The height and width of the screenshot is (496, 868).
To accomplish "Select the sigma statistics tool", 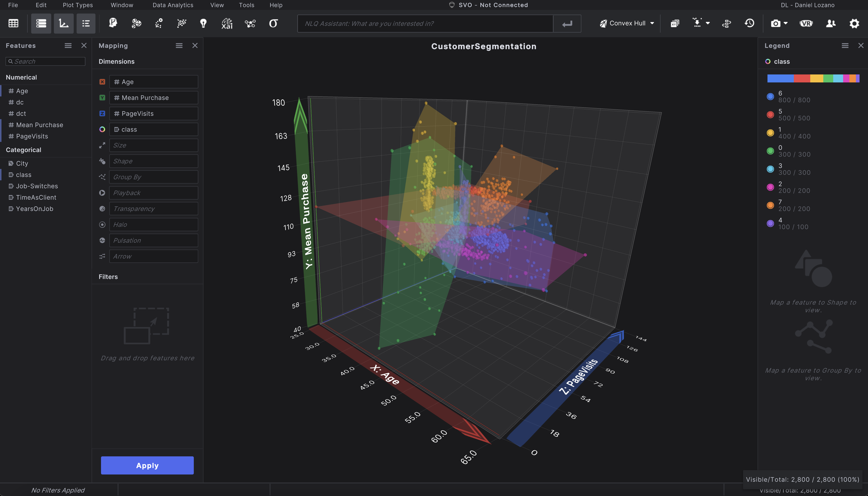I will 274,23.
